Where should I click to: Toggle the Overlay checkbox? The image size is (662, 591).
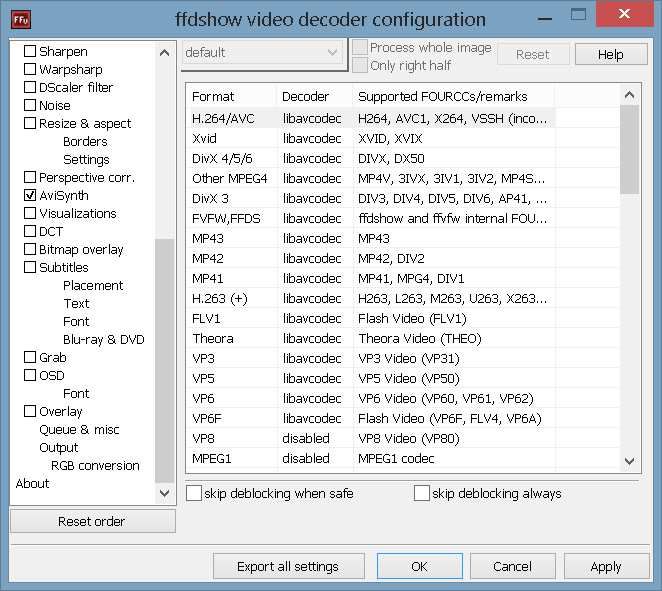click(30, 411)
